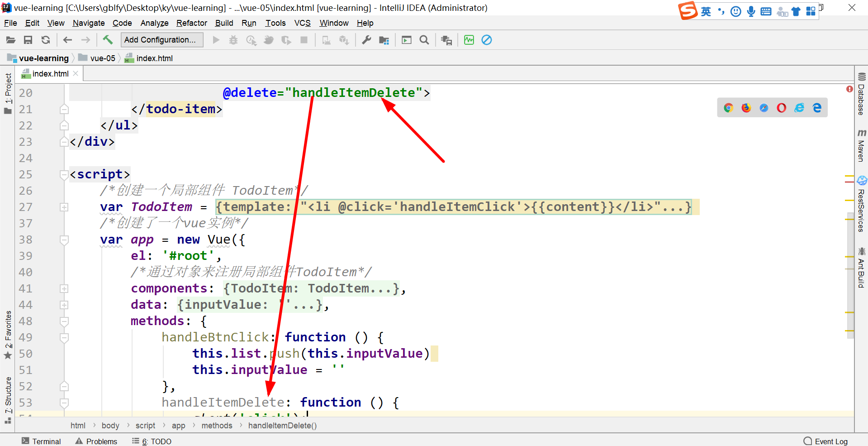The image size is (868, 446).
Task: Click the Synchronize refresh icon
Action: point(46,40)
